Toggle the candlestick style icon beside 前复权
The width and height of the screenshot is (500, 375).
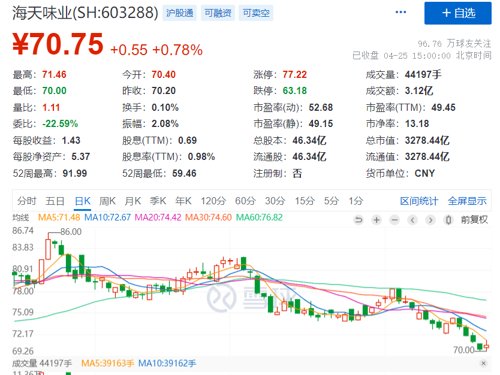(449, 220)
